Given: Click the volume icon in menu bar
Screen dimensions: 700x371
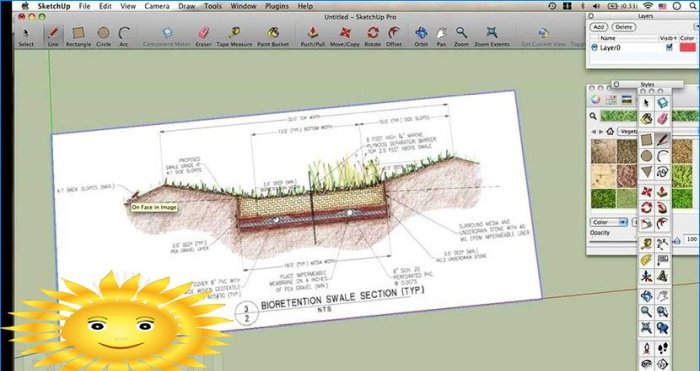Looking at the screenshot, I should [x=596, y=6].
